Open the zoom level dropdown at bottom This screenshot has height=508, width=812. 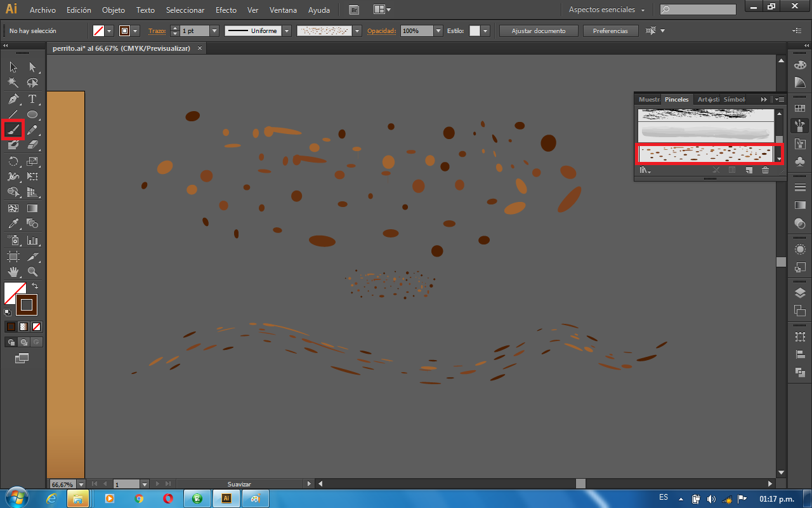[81, 484]
